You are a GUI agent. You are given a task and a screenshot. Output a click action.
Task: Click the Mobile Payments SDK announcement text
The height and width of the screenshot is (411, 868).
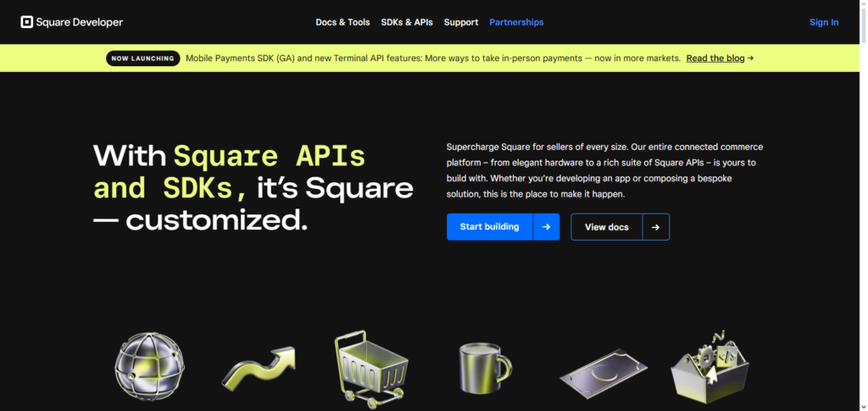point(433,58)
